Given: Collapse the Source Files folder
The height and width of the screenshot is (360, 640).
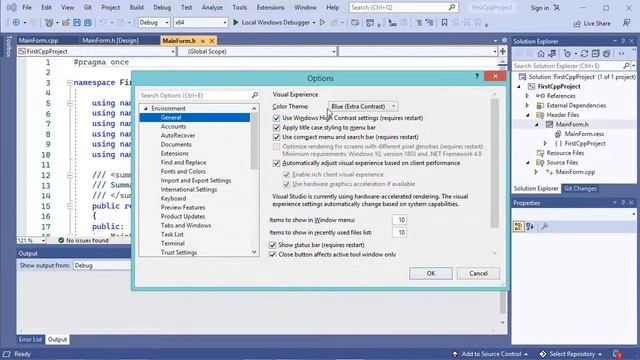Looking at the screenshot, I should (x=527, y=162).
